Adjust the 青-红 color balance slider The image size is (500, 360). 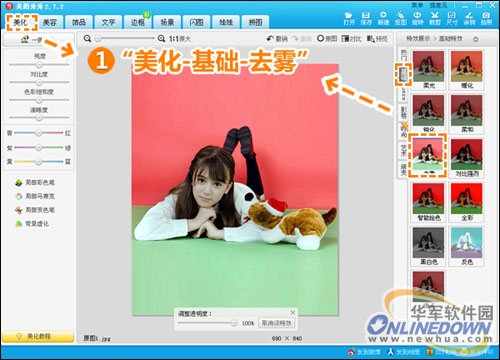39,133
